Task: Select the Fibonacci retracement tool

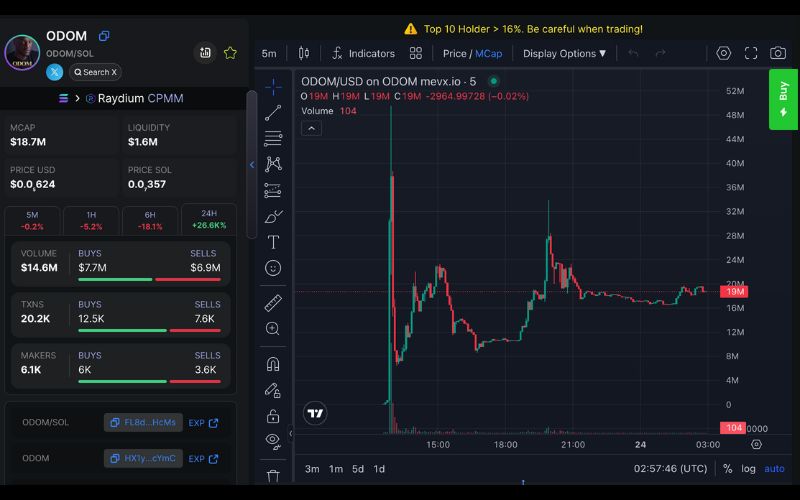Action: [x=273, y=138]
